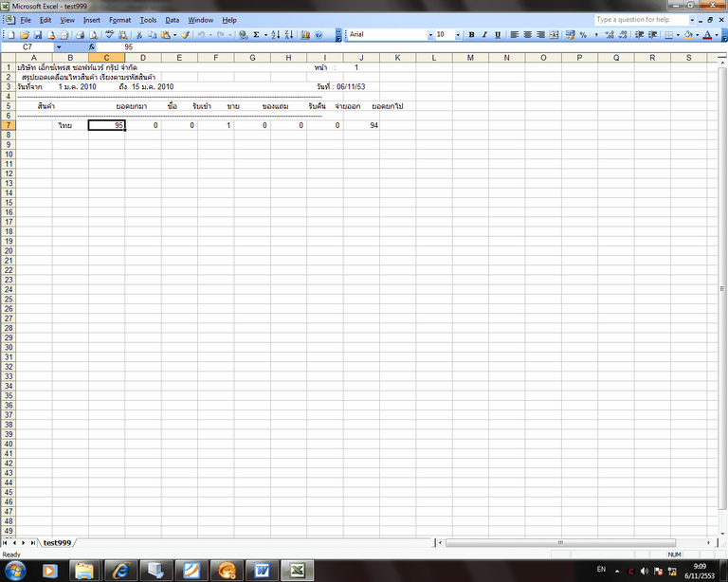Open Excel Help (question mark icon)
728x582 pixels.
[318, 35]
